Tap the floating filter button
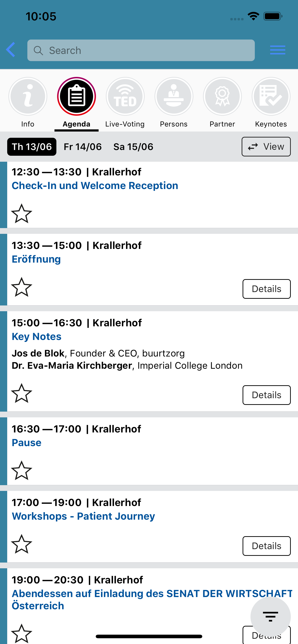The image size is (298, 644). point(270,616)
